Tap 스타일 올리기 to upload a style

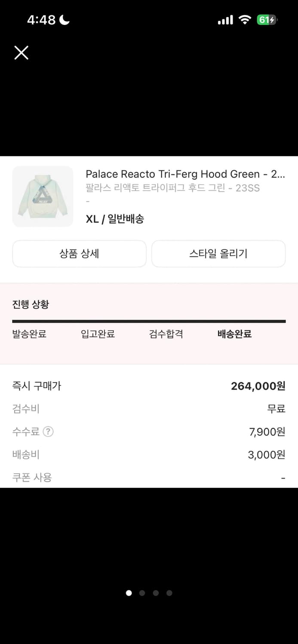[218, 254]
